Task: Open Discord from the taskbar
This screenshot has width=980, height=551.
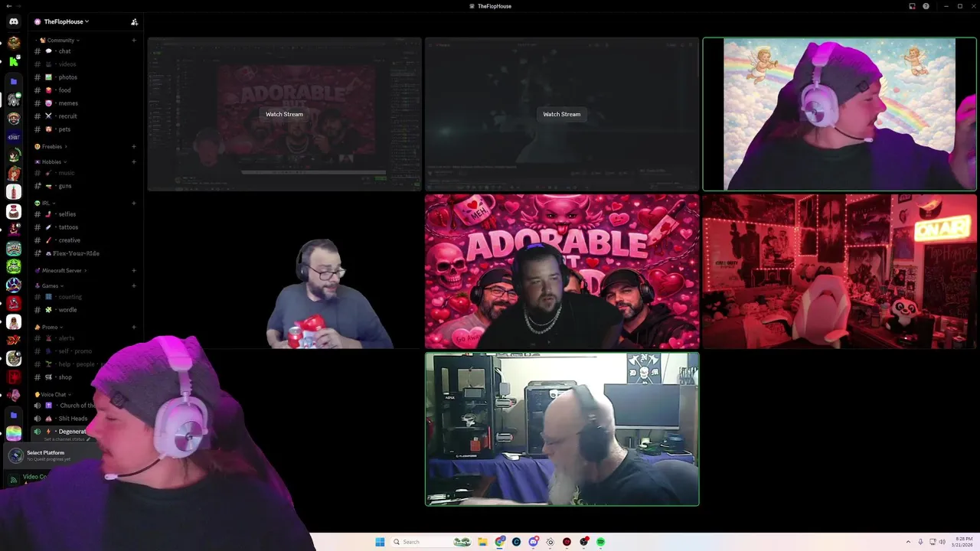Action: [534, 542]
